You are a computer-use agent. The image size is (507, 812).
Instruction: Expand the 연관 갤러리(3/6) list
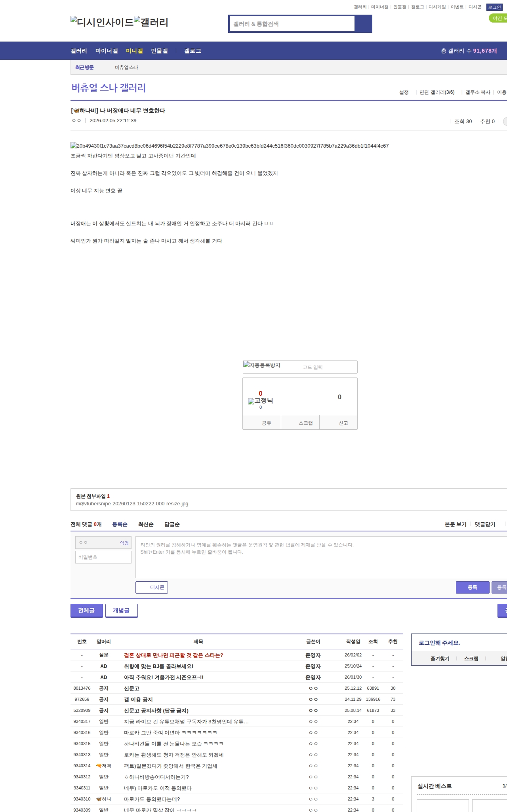click(437, 92)
